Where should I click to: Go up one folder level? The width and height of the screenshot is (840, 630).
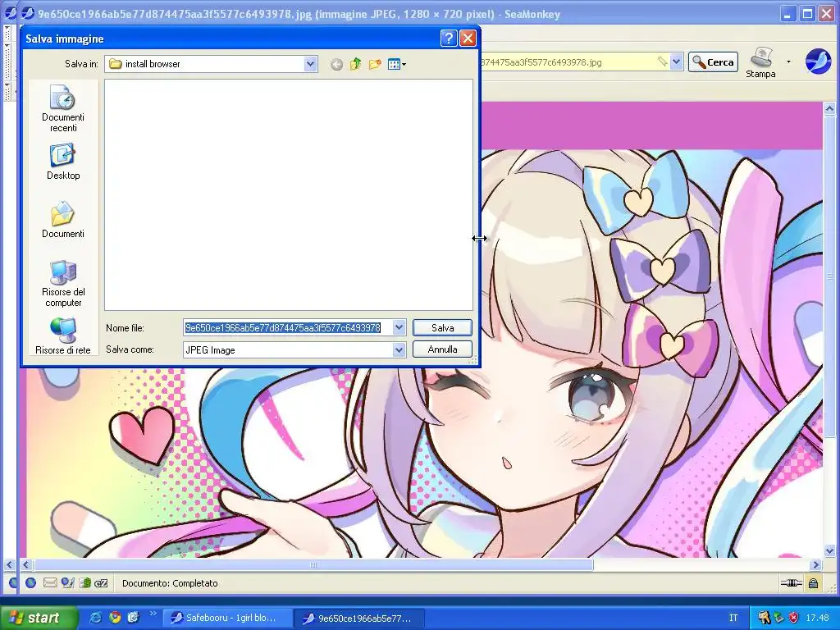[x=355, y=64]
